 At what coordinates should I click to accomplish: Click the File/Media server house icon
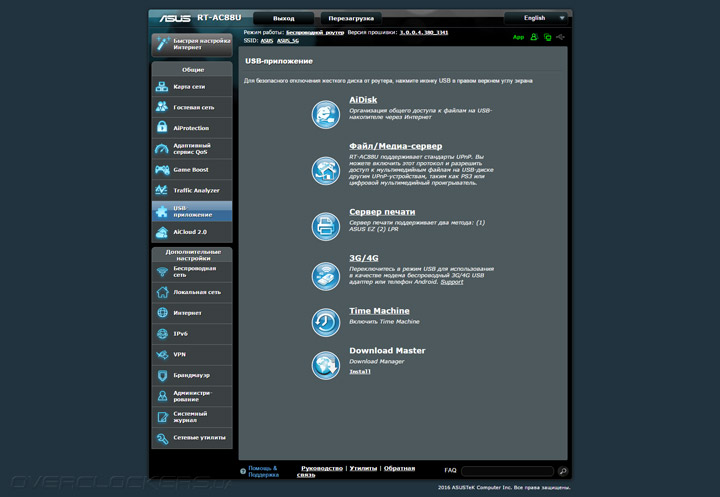[326, 170]
